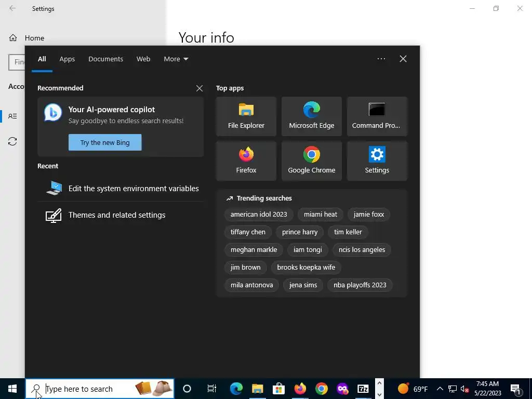
Task: Open Firefox from the taskbar
Action: 300,389
